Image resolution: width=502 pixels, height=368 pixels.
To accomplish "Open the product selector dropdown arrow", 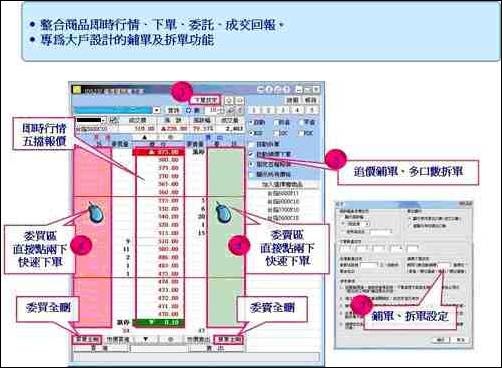I will tap(157, 110).
